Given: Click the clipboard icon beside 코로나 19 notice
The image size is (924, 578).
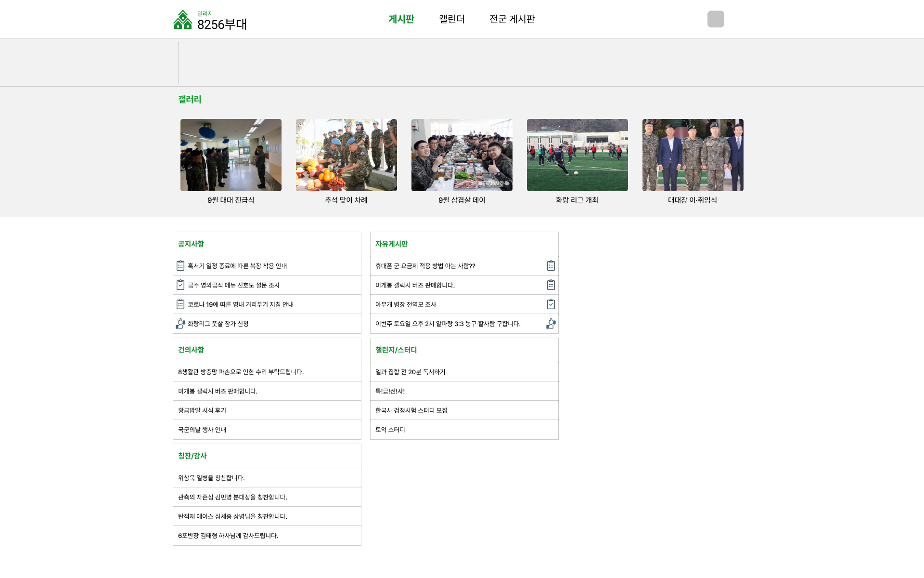Looking at the screenshot, I should click(180, 304).
